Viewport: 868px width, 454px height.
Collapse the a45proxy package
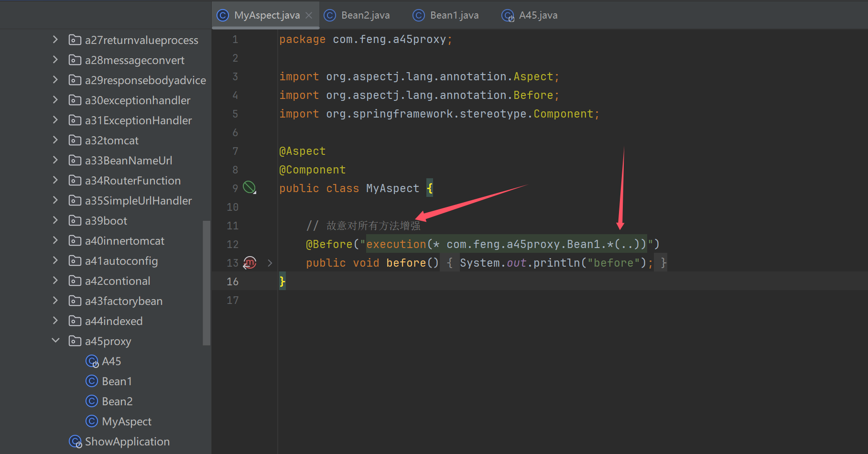click(55, 341)
